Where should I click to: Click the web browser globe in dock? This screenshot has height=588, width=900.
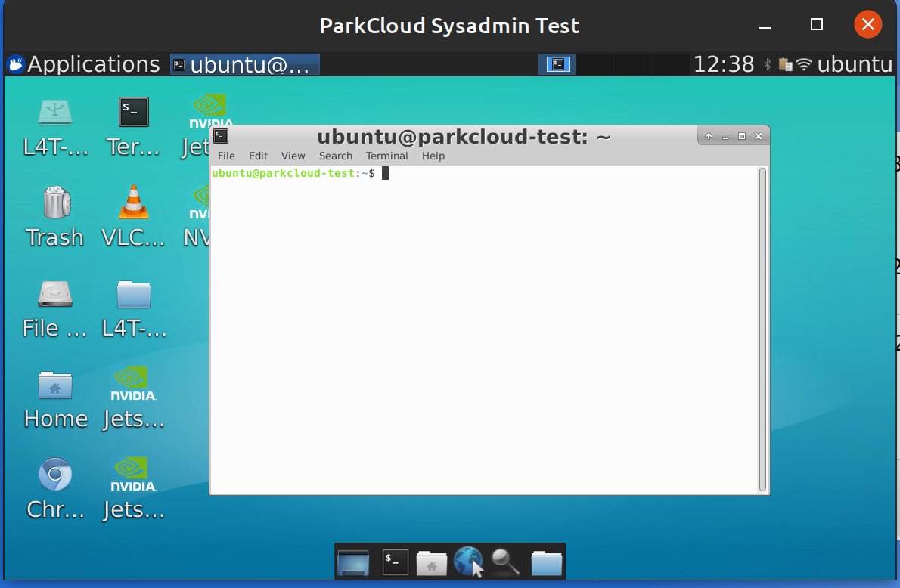pos(467,562)
